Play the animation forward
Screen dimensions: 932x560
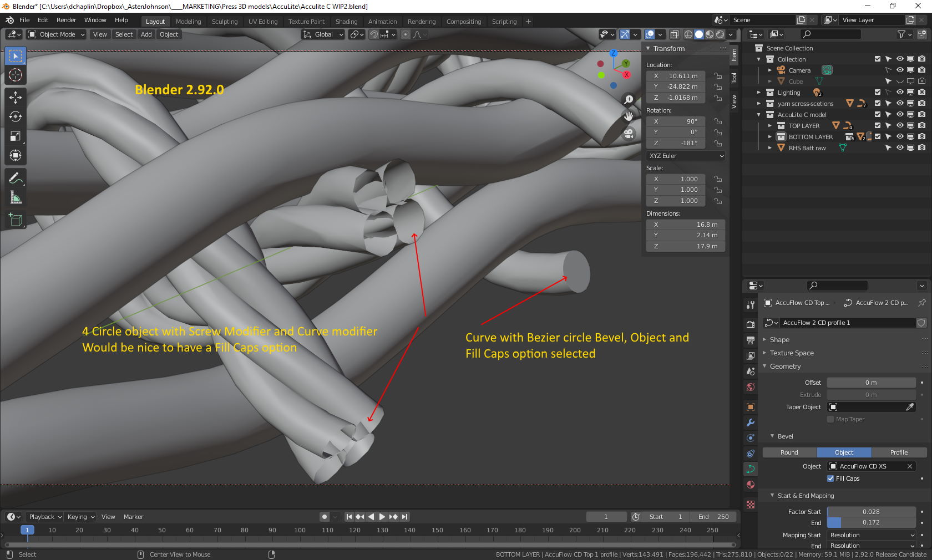pos(382,517)
